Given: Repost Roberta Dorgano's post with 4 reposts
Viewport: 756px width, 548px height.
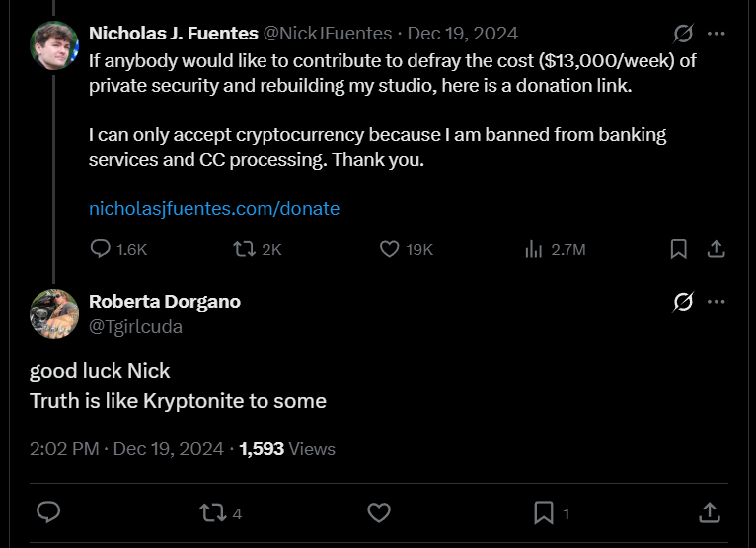Looking at the screenshot, I should point(212,512).
